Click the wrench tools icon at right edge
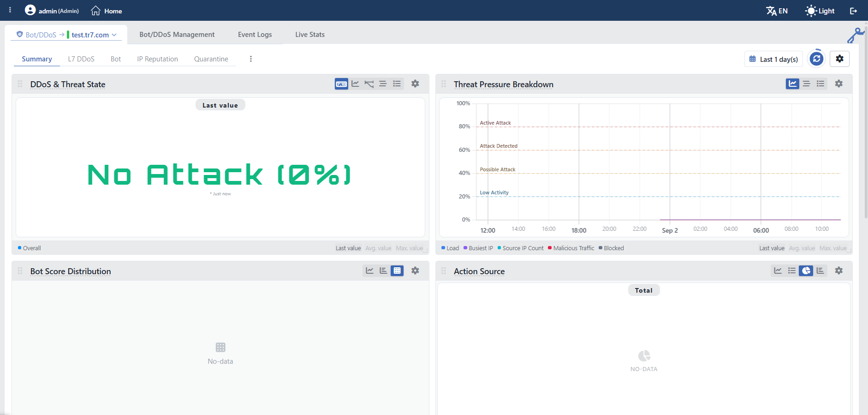This screenshot has height=415, width=868. pyautogui.click(x=856, y=36)
